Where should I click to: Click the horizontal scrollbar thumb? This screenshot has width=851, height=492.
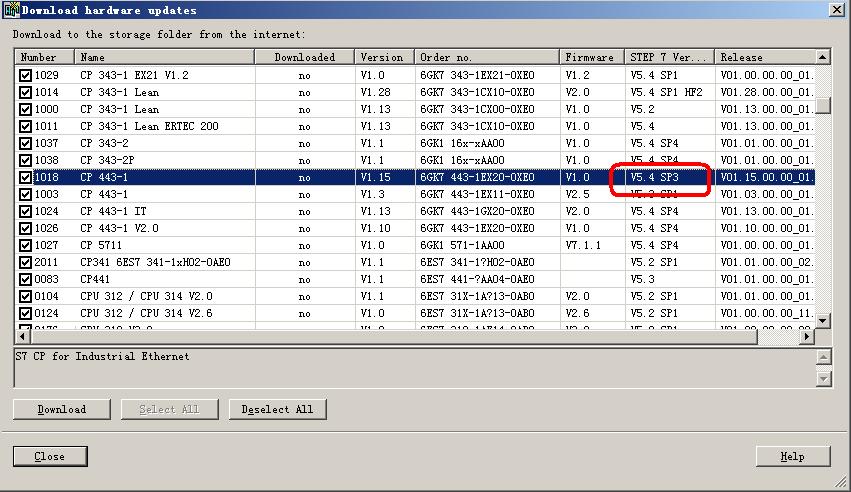(x=394, y=336)
